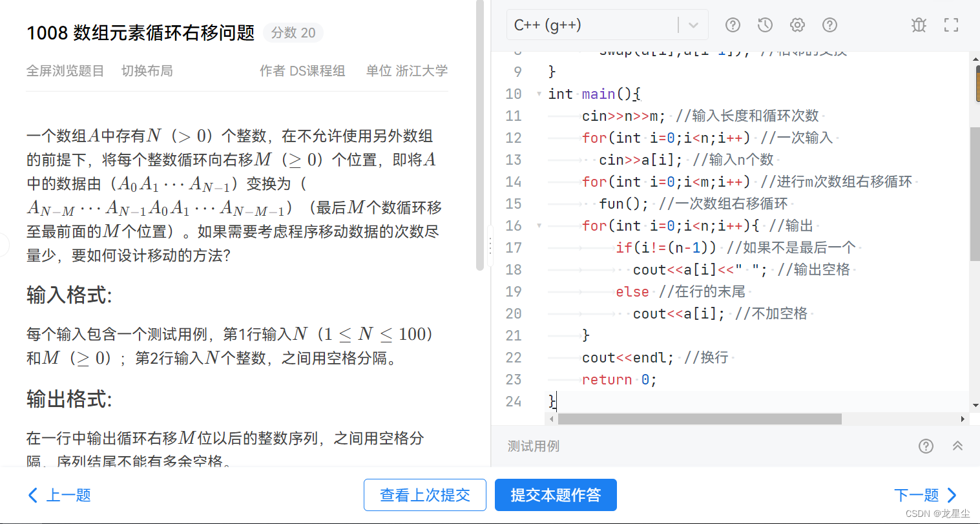Click 全屏浏览题目 link
Screen dimensions: 980x524
65,71
